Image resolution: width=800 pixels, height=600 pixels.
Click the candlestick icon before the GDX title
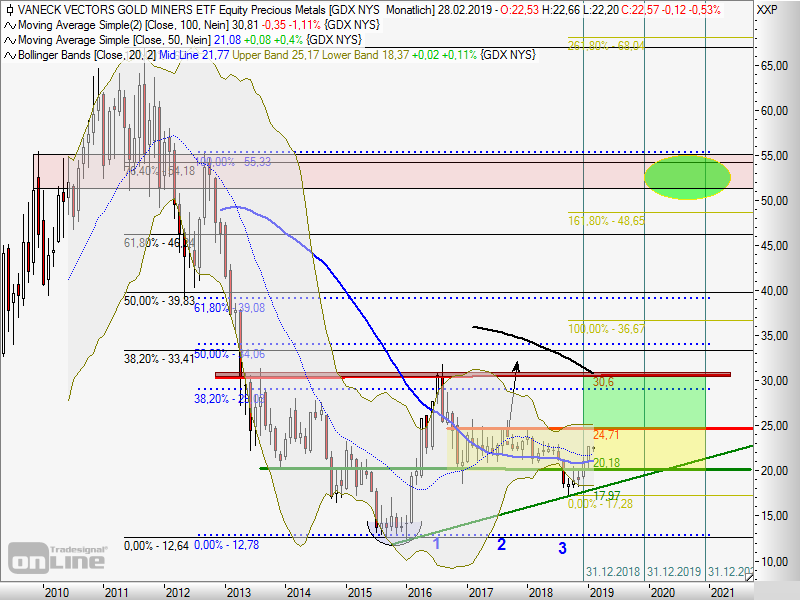pyautogui.click(x=9, y=10)
